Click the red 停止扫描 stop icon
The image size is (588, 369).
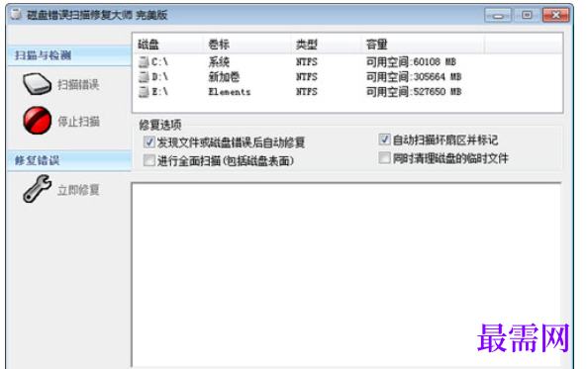point(38,121)
